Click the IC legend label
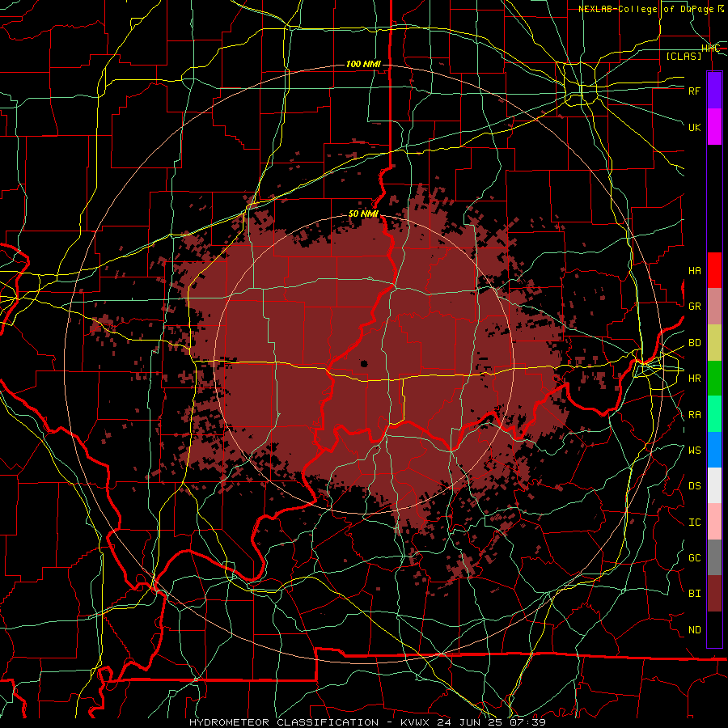The height and width of the screenshot is (728, 728). pos(694,523)
